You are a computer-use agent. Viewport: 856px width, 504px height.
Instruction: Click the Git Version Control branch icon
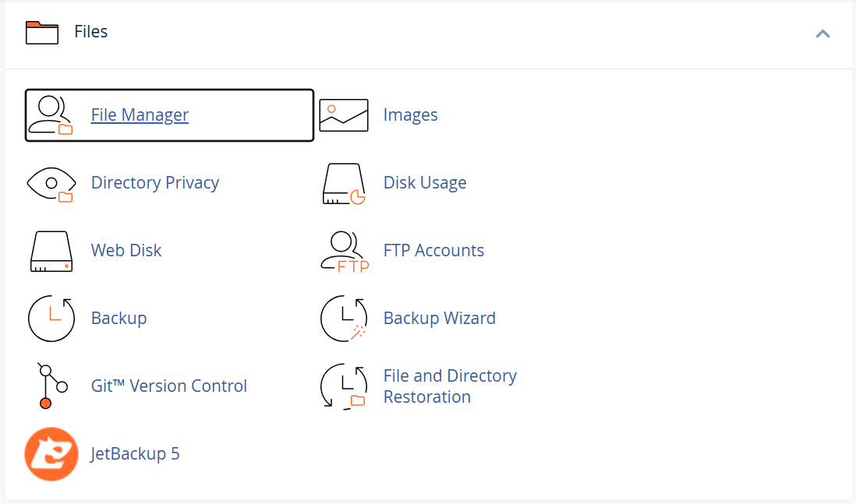pyautogui.click(x=52, y=386)
